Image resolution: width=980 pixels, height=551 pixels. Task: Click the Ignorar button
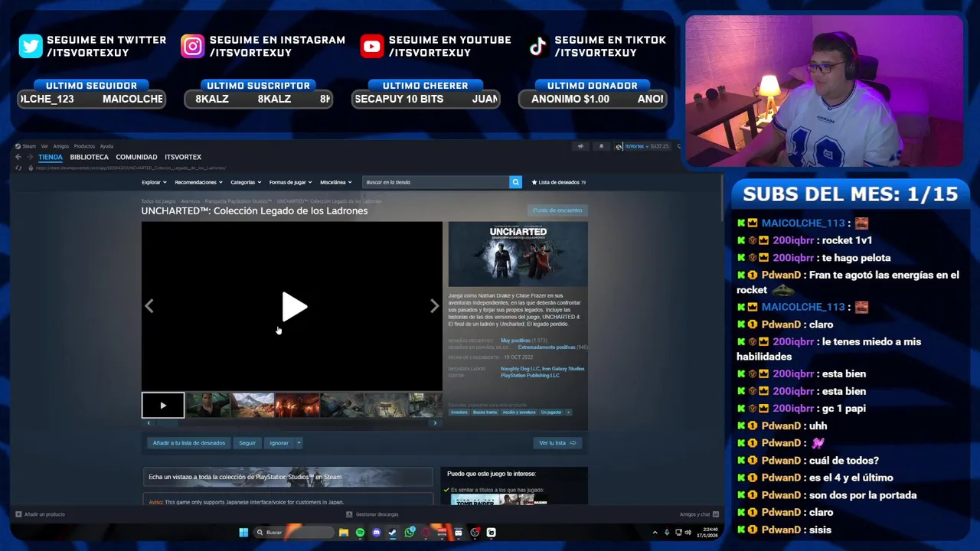(279, 443)
